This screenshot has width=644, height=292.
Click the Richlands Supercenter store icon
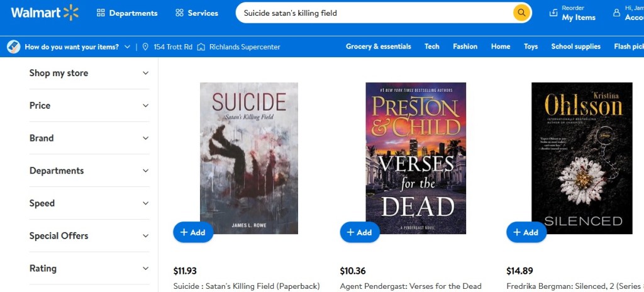(x=201, y=47)
